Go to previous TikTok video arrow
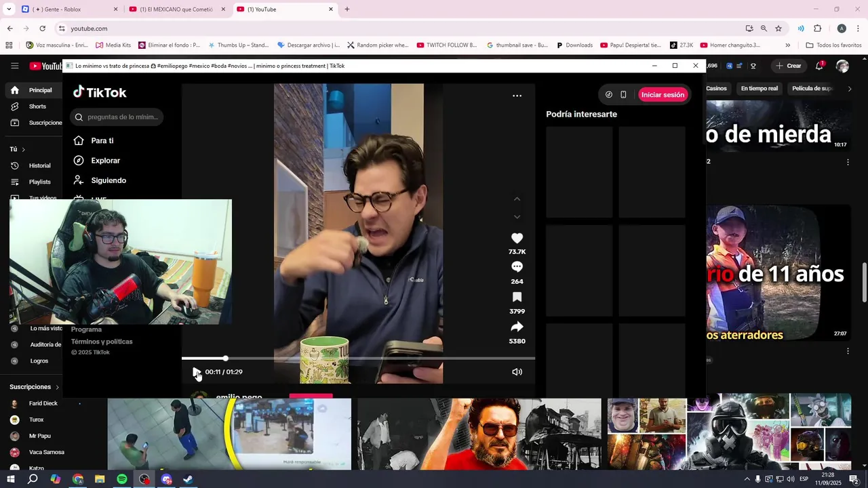This screenshot has width=868, height=488. tap(517, 199)
